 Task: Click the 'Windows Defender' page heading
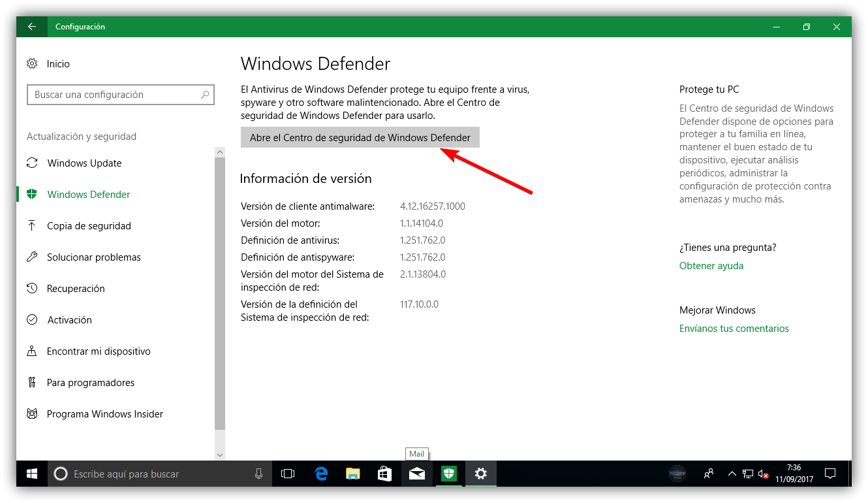click(x=316, y=64)
